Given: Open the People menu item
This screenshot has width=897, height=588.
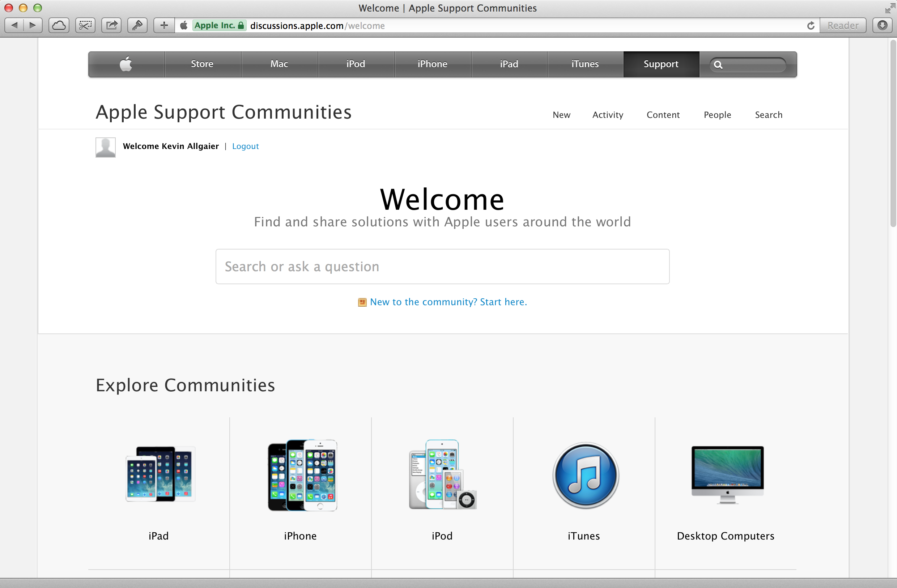Looking at the screenshot, I should [x=717, y=115].
